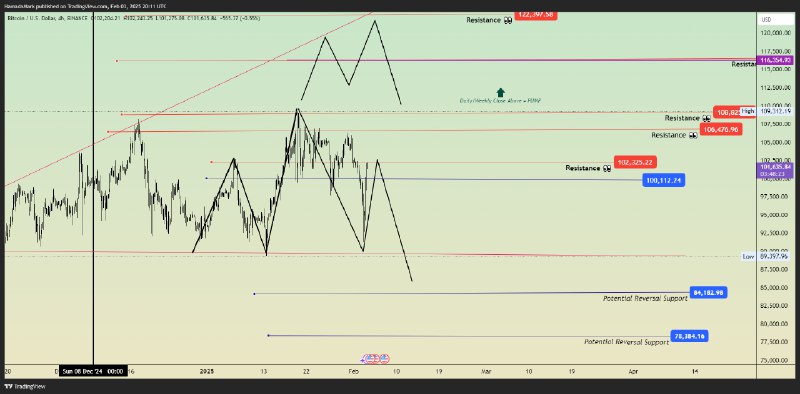This screenshot has width=800, height=394.
Task: Click the Low price marker 89,397.96
Action: tap(768, 257)
